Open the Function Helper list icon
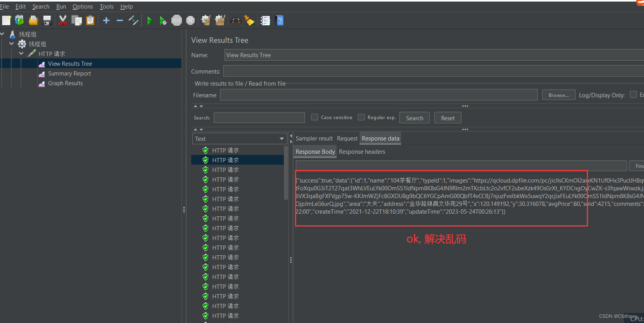644x323 pixels. [x=265, y=20]
